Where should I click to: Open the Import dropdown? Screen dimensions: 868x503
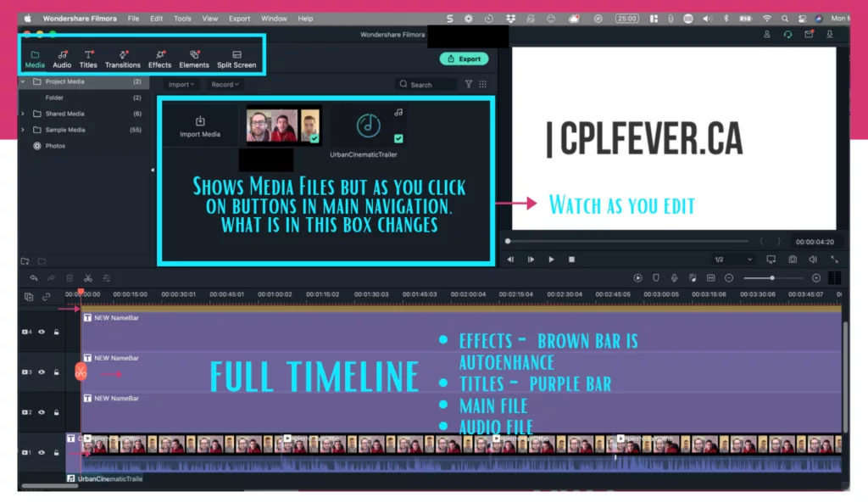click(x=181, y=84)
